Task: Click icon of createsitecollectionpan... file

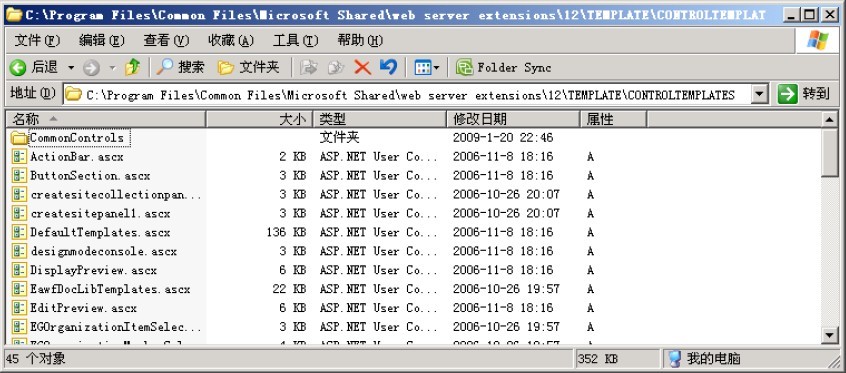Action: click(20, 195)
